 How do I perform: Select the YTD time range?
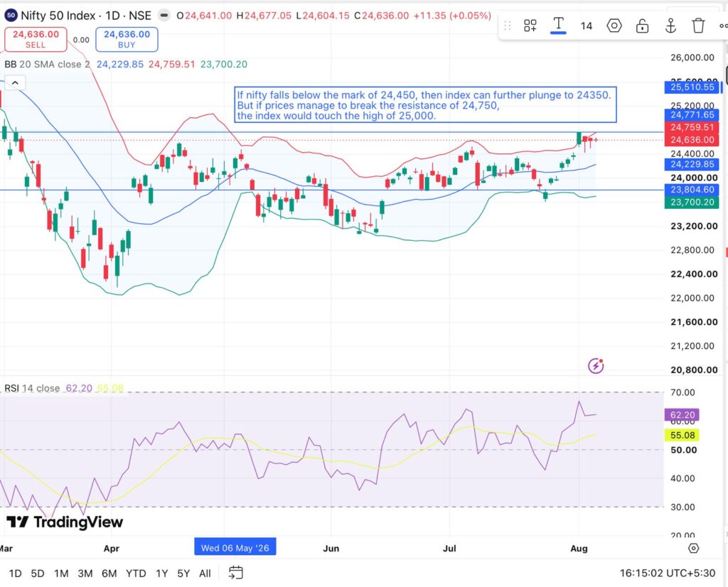136,573
